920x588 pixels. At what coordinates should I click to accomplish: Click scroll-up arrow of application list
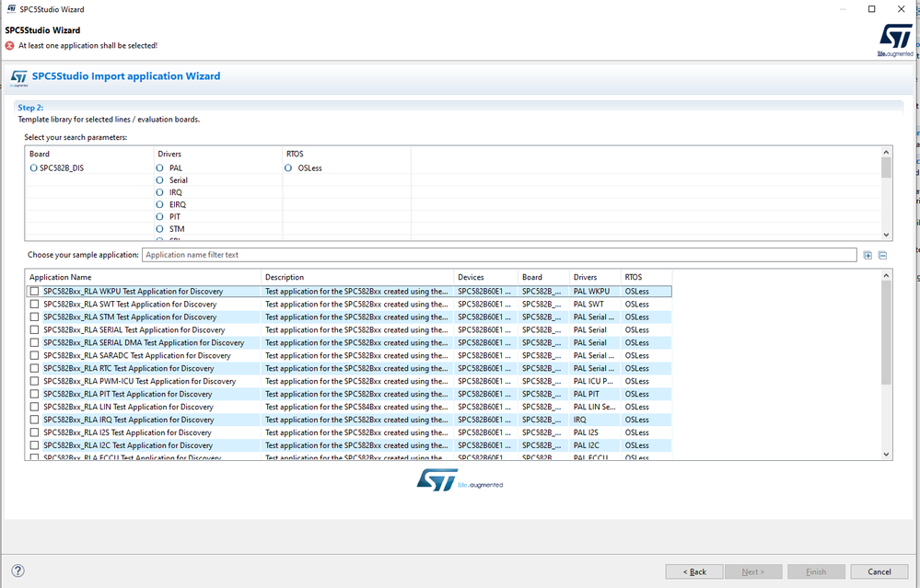pyautogui.click(x=886, y=275)
